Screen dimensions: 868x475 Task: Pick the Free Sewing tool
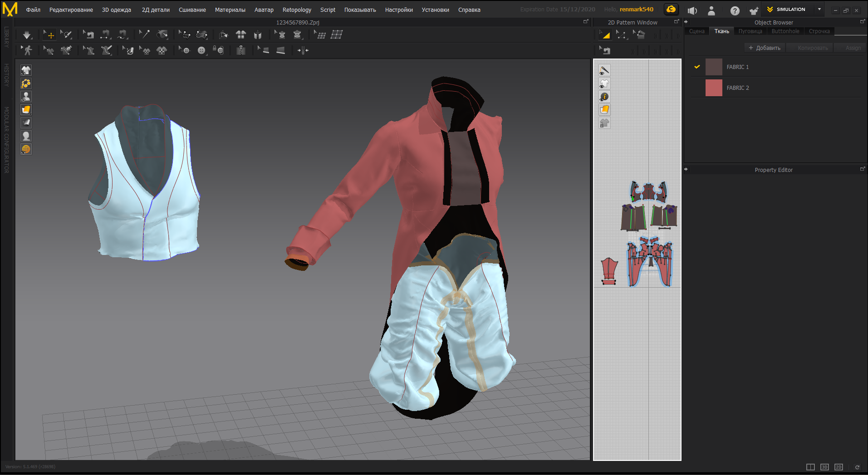pos(123,35)
